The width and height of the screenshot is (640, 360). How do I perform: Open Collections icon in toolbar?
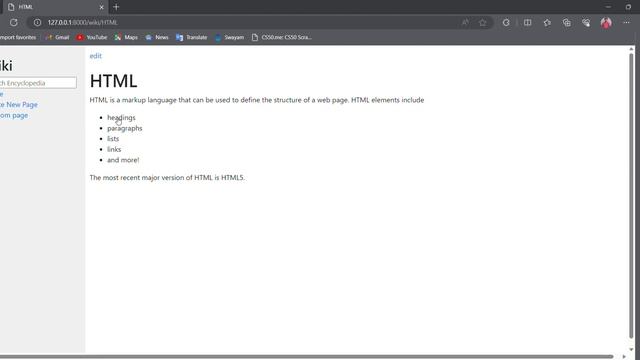click(x=567, y=22)
